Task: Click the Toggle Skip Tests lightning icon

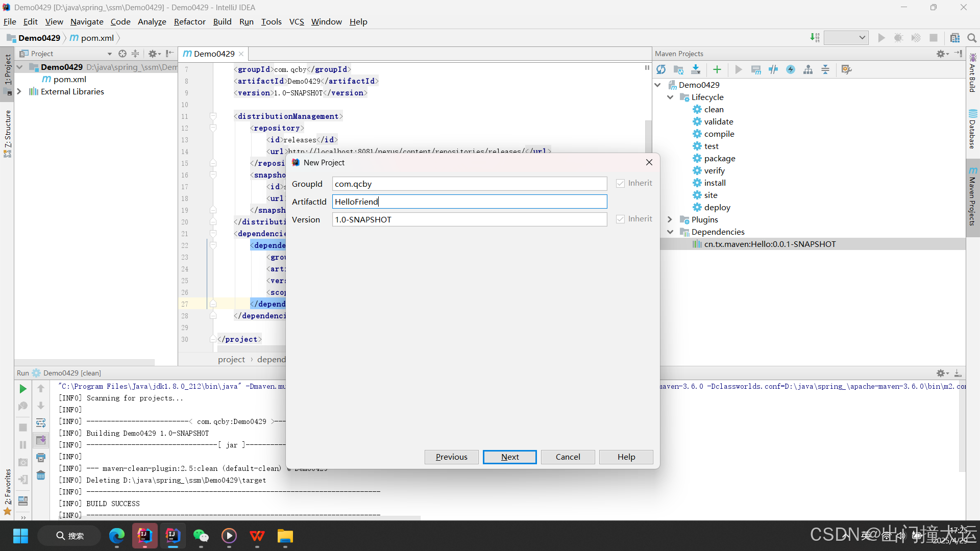Action: click(791, 69)
